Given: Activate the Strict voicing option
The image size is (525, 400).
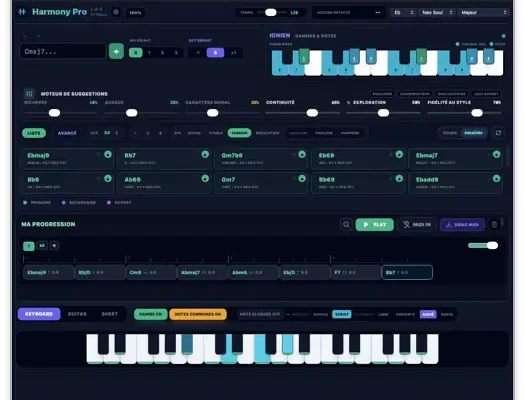Looking at the screenshot, I should pyautogui.click(x=342, y=314).
